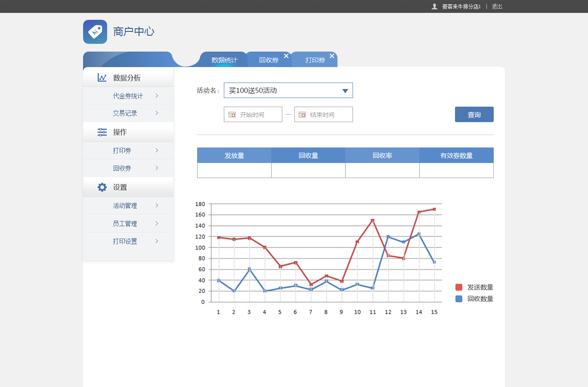This screenshot has height=387, width=588.
Task: Click the 数据分析 chart icon
Action: coord(102,77)
